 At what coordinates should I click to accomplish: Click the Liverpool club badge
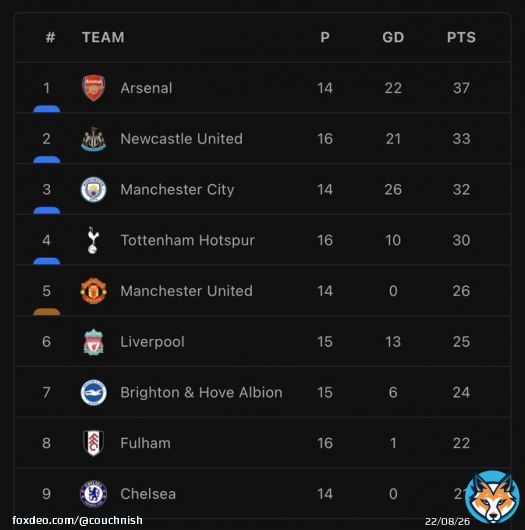(93, 342)
